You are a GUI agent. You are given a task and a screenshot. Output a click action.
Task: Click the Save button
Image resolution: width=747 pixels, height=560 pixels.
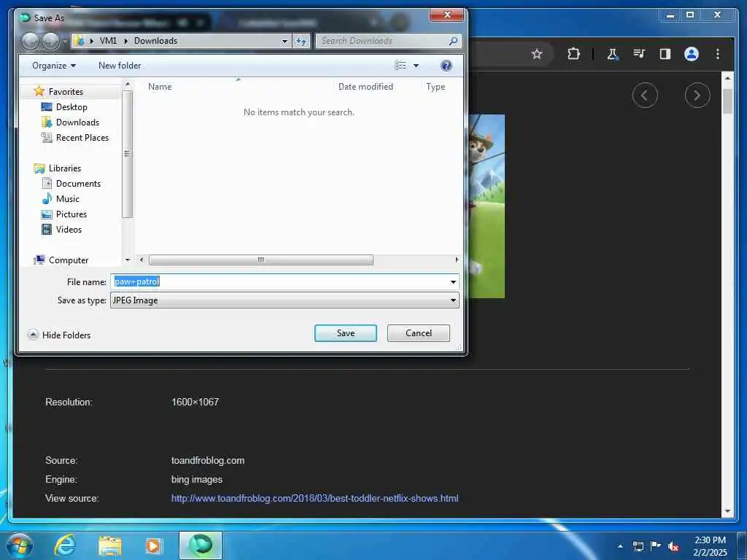tap(345, 333)
